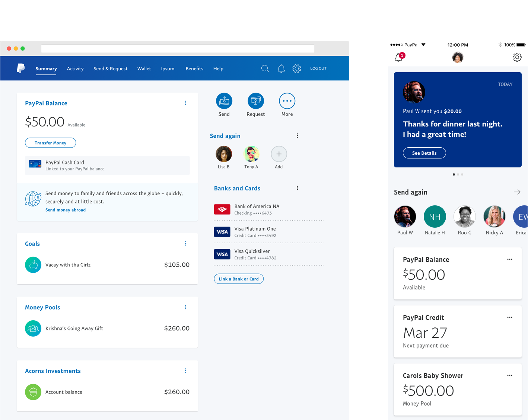The height and width of the screenshot is (420, 528).
Task: Tap the mobile settings gear icon
Action: (517, 57)
